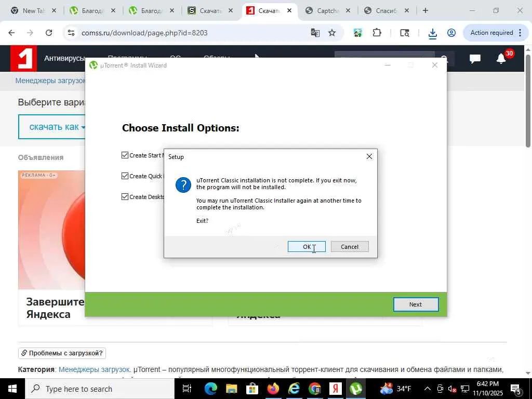The width and height of the screenshot is (532, 399).
Task: Open Менеджеры загрузок breadcrumb link
Action: pyautogui.click(x=50, y=81)
